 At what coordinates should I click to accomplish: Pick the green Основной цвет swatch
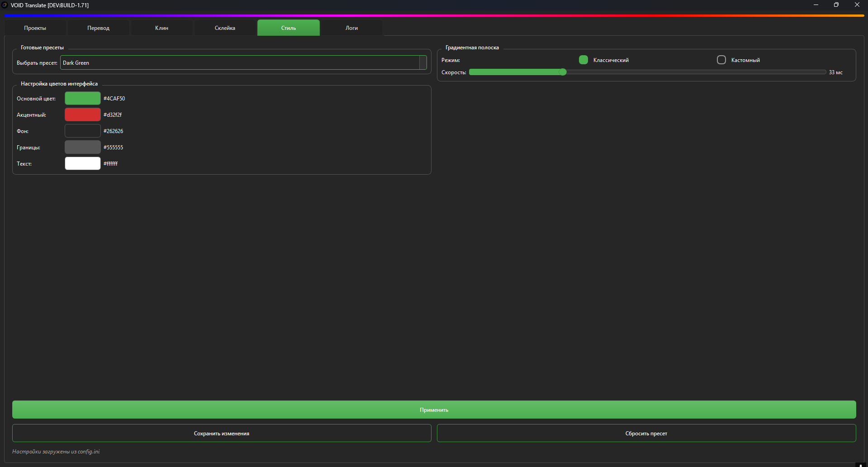[83, 98]
